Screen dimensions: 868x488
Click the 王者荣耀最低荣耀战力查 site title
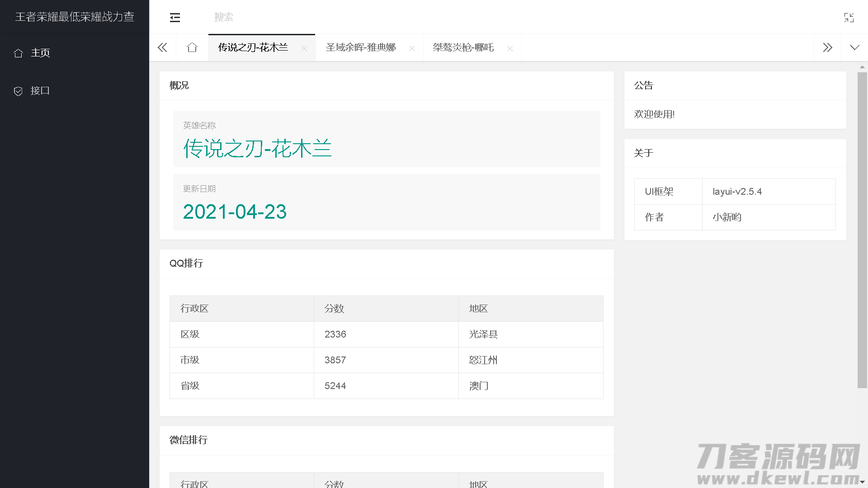(x=75, y=17)
